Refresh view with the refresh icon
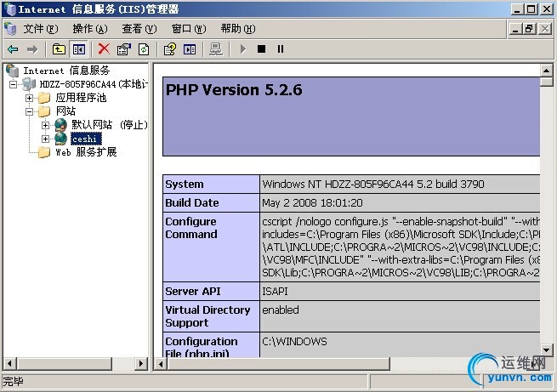Image resolution: width=557 pixels, height=392 pixels. (x=144, y=49)
